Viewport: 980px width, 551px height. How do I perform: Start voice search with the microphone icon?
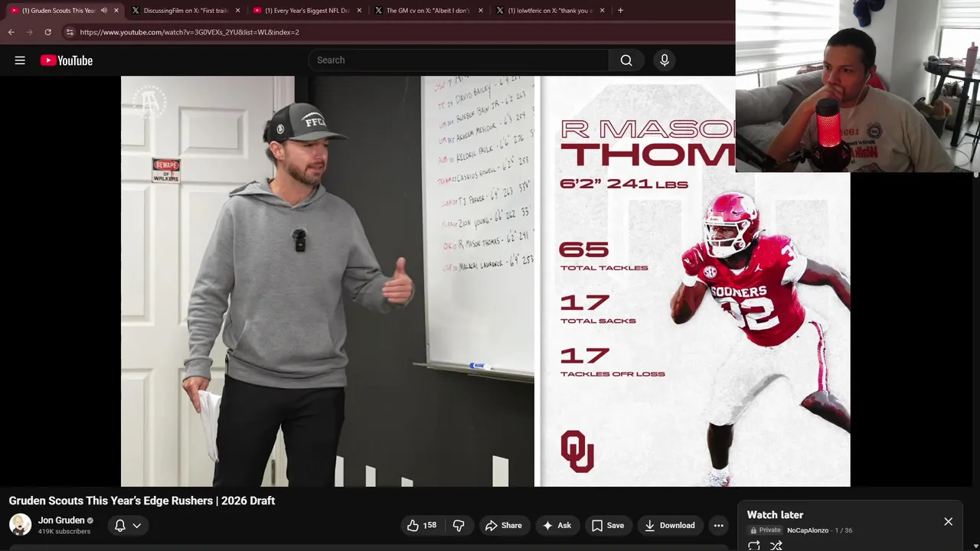tap(665, 60)
